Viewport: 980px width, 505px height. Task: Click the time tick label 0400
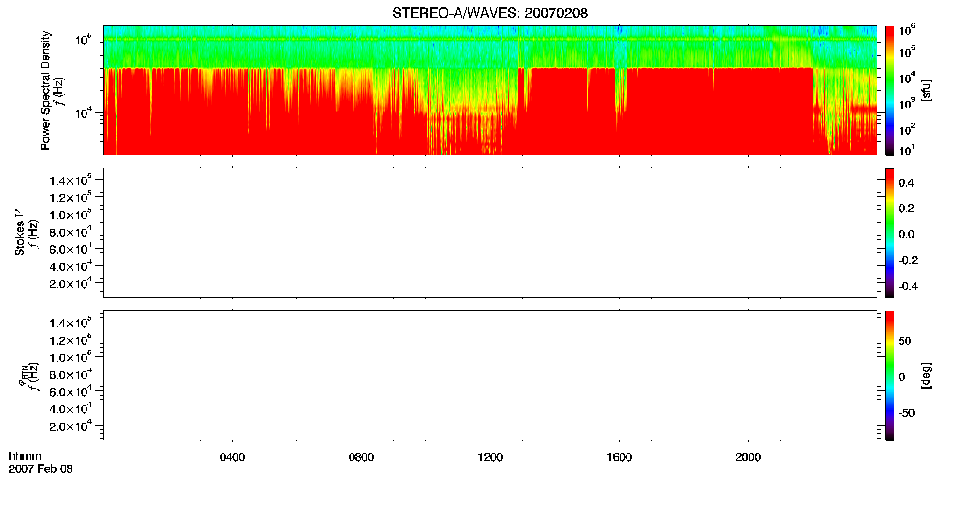pyautogui.click(x=232, y=457)
